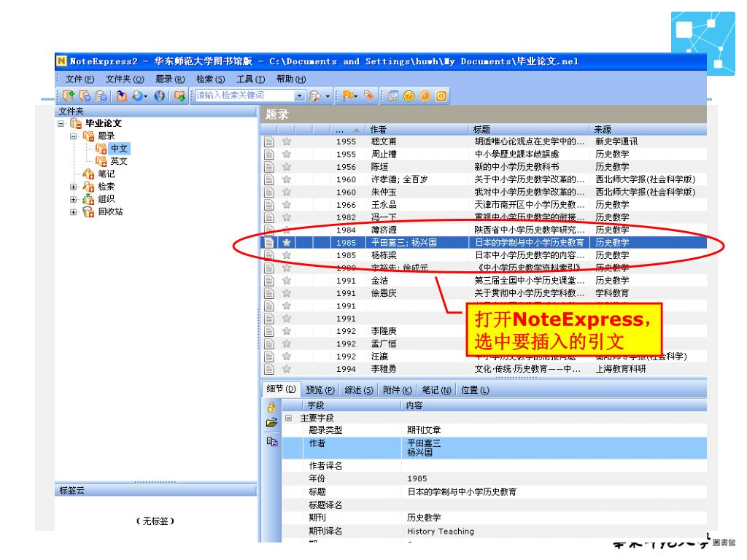The image size is (747, 560).
Task: Click the orange exclamation info icon
Action: point(425,96)
